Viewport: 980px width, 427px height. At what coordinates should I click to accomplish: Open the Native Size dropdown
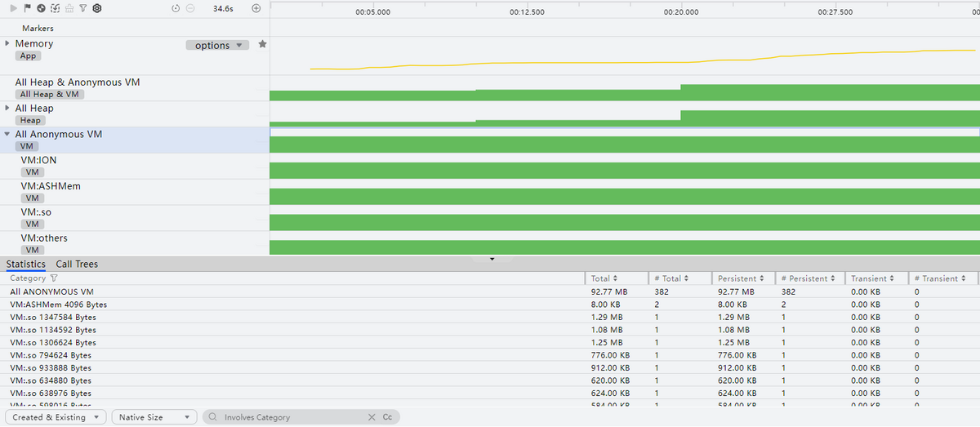click(154, 417)
